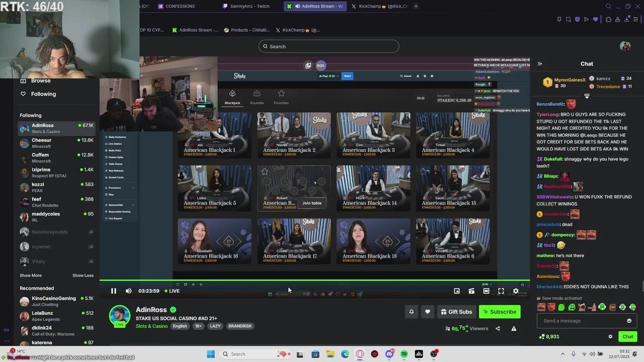
Task: Click the Gift Subs button
Action: point(456,312)
